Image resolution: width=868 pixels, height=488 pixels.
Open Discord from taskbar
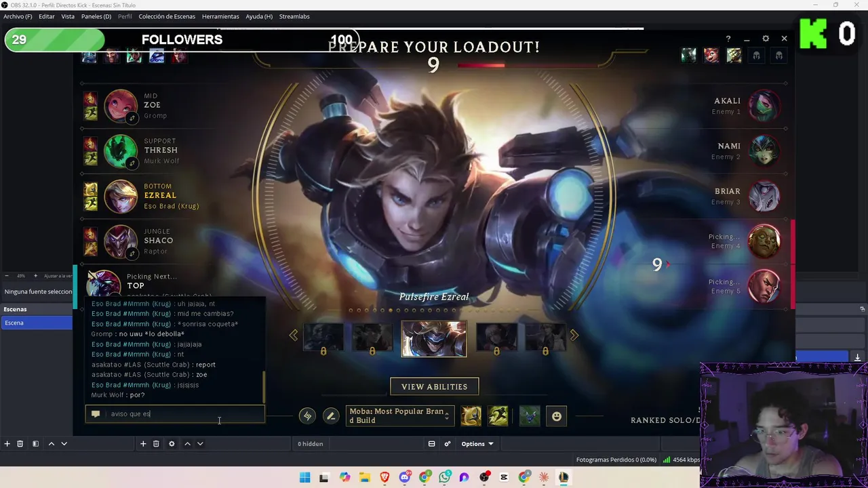[405, 478]
